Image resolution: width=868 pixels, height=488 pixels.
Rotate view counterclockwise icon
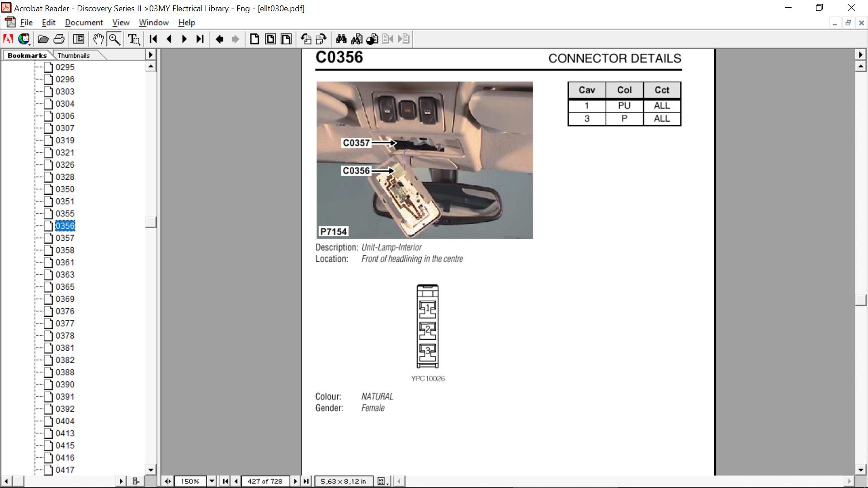pos(306,39)
